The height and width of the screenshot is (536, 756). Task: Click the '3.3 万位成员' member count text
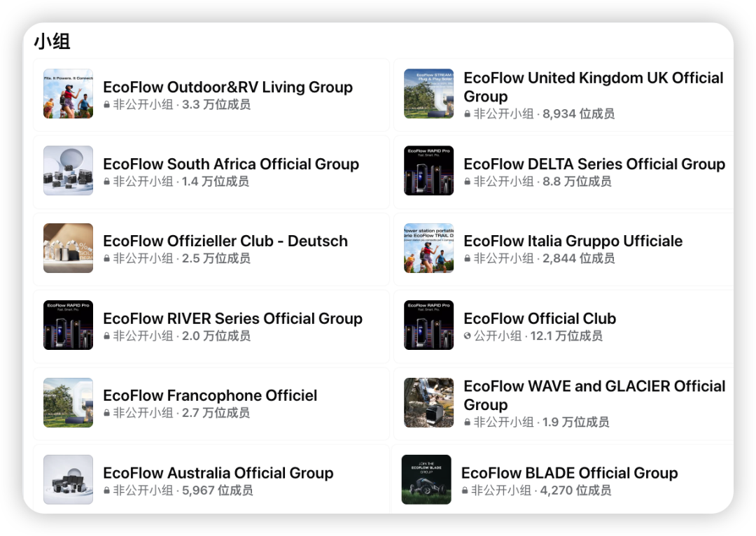click(216, 104)
